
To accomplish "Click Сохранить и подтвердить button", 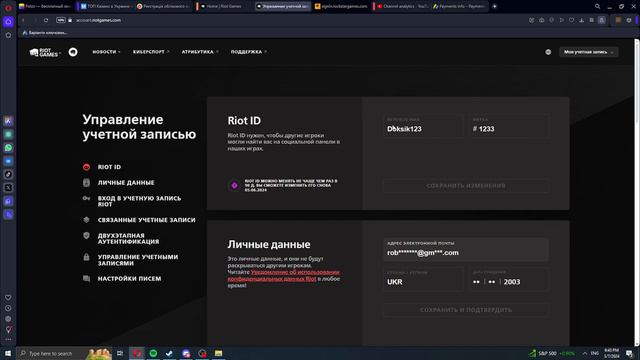I will (x=466, y=310).
